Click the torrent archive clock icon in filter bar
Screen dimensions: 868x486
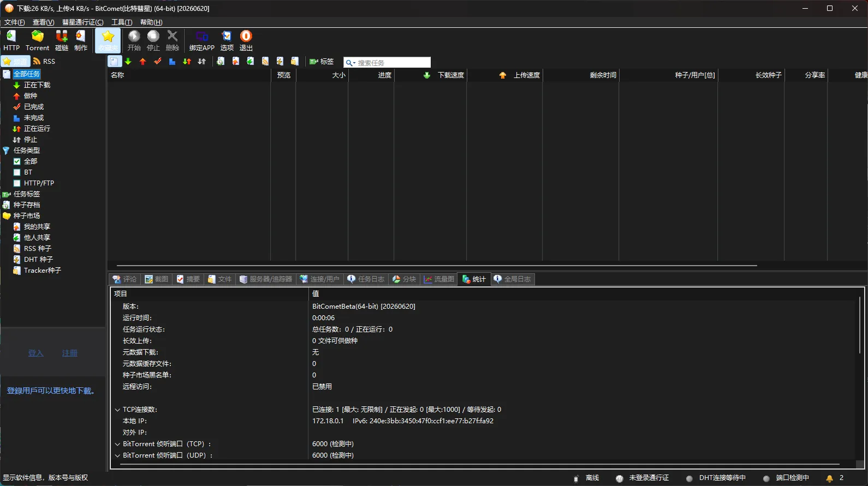221,62
